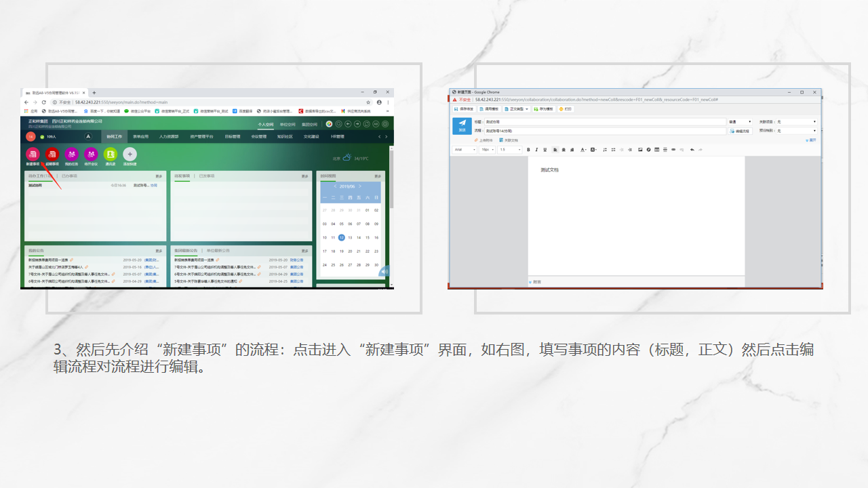Select calendar date 12
Viewport: 868px width, 488px height.
click(342, 237)
